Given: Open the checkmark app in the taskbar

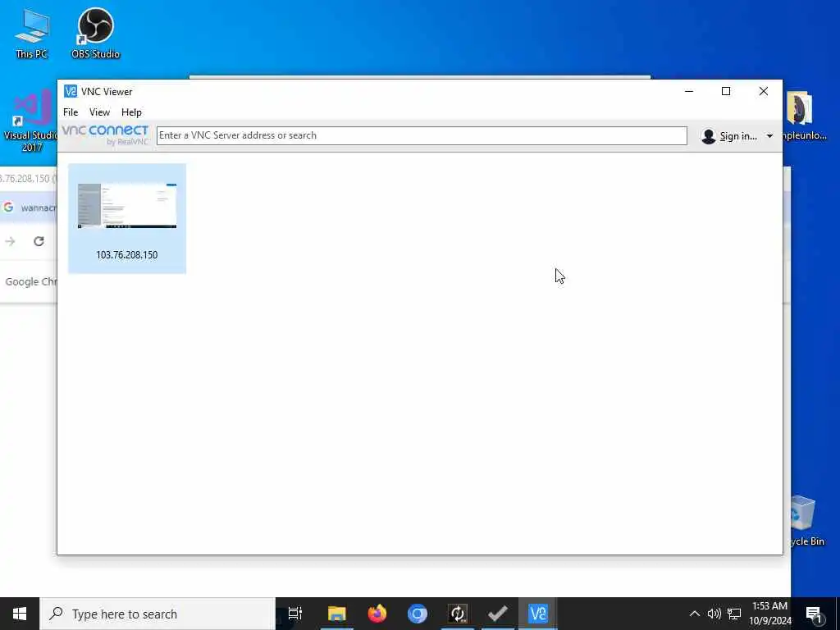Looking at the screenshot, I should coord(498,614).
